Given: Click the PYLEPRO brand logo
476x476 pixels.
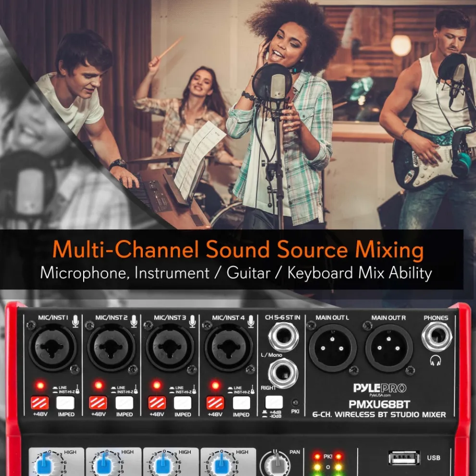Looking at the screenshot, I should tap(380, 388).
